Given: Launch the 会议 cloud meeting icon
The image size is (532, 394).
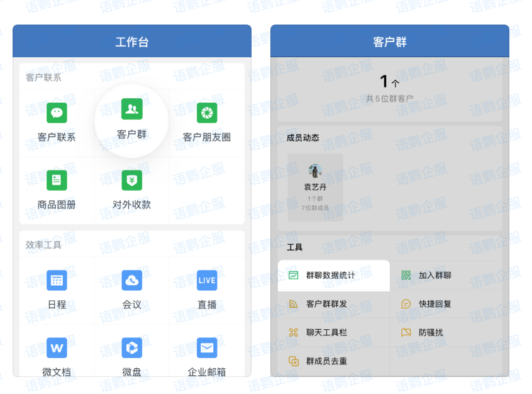Looking at the screenshot, I should (131, 280).
